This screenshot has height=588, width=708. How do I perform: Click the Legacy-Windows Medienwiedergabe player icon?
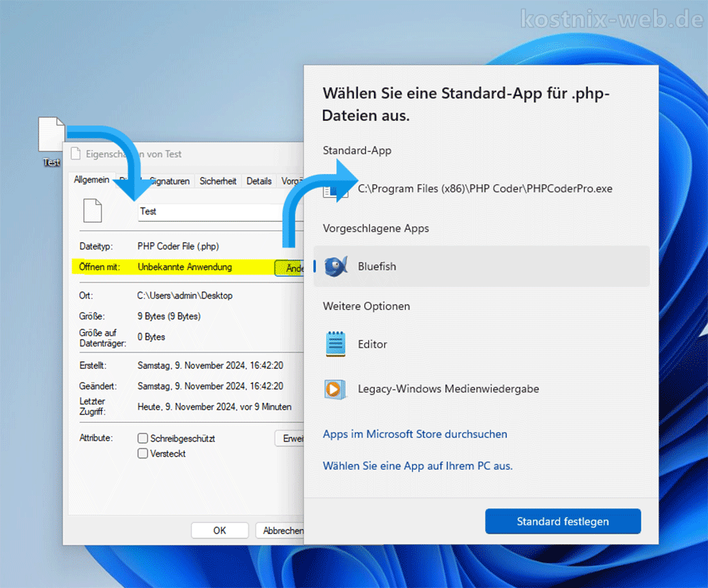click(335, 389)
